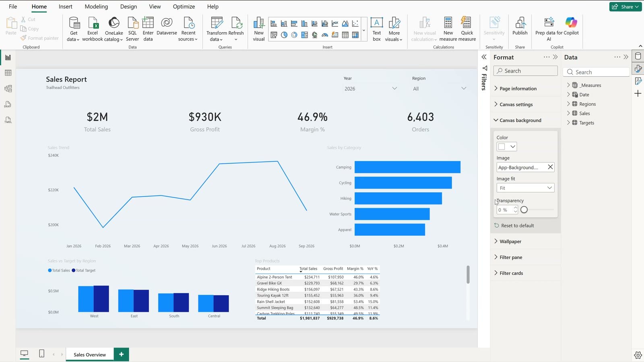Open the Modeling ribbon tab

[96, 6]
